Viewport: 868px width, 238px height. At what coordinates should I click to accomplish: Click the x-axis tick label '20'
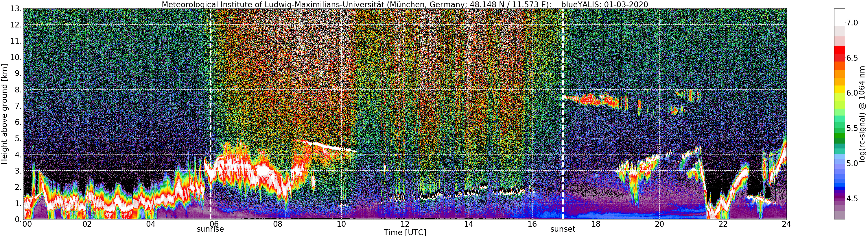pos(659,224)
